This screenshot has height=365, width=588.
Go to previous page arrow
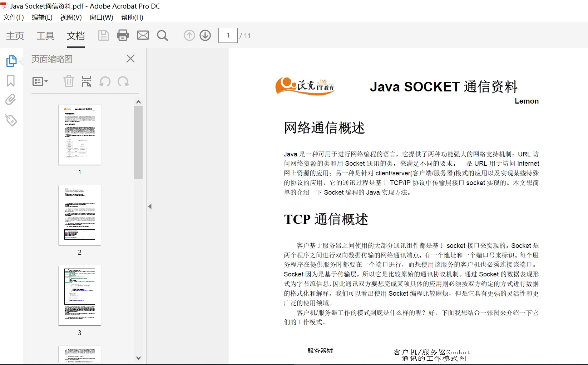[189, 35]
